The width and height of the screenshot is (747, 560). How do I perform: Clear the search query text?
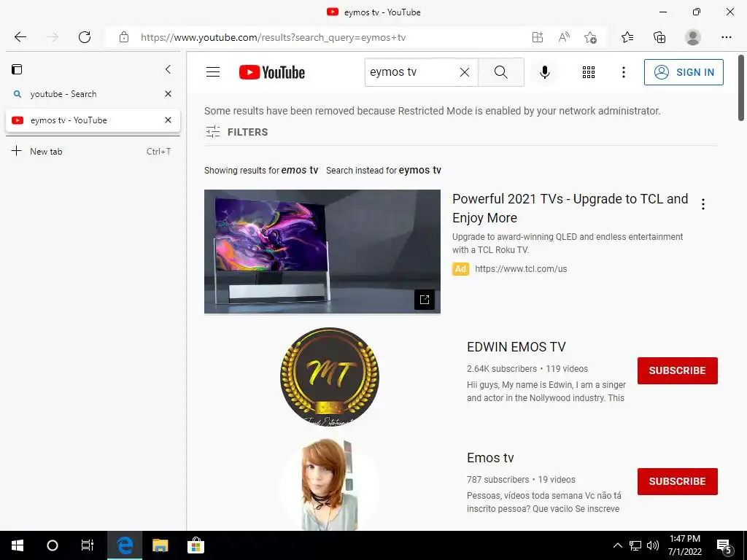[x=465, y=72]
